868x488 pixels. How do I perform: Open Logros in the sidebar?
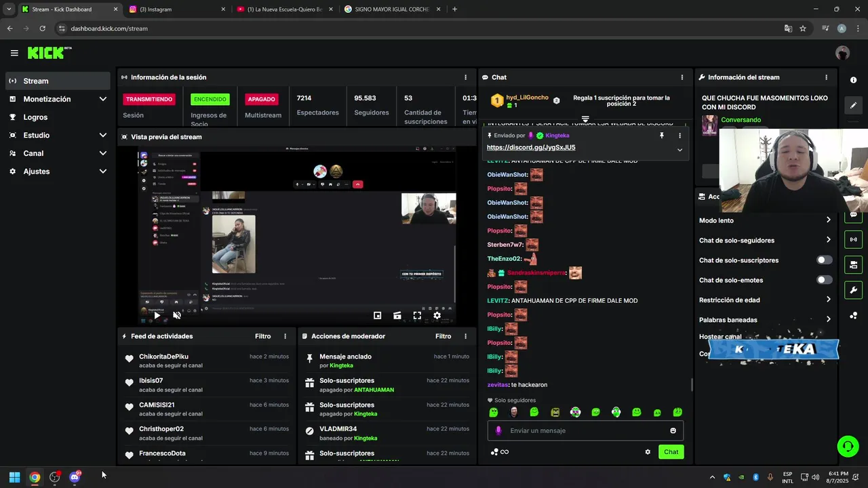click(x=58, y=117)
